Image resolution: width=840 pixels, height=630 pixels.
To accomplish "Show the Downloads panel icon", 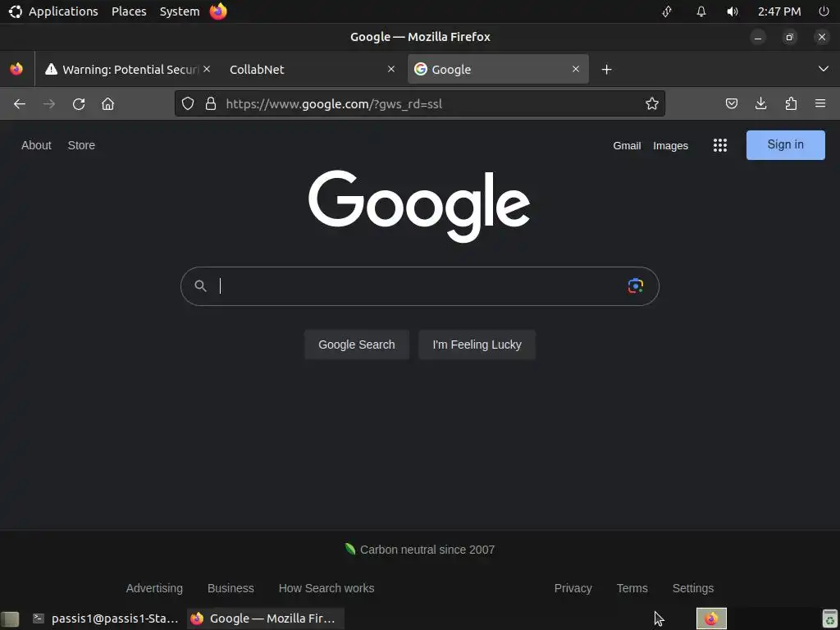I will (760, 103).
